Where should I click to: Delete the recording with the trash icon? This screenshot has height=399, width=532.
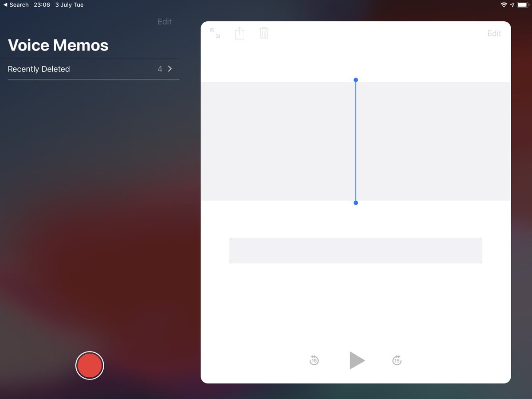pos(264,33)
